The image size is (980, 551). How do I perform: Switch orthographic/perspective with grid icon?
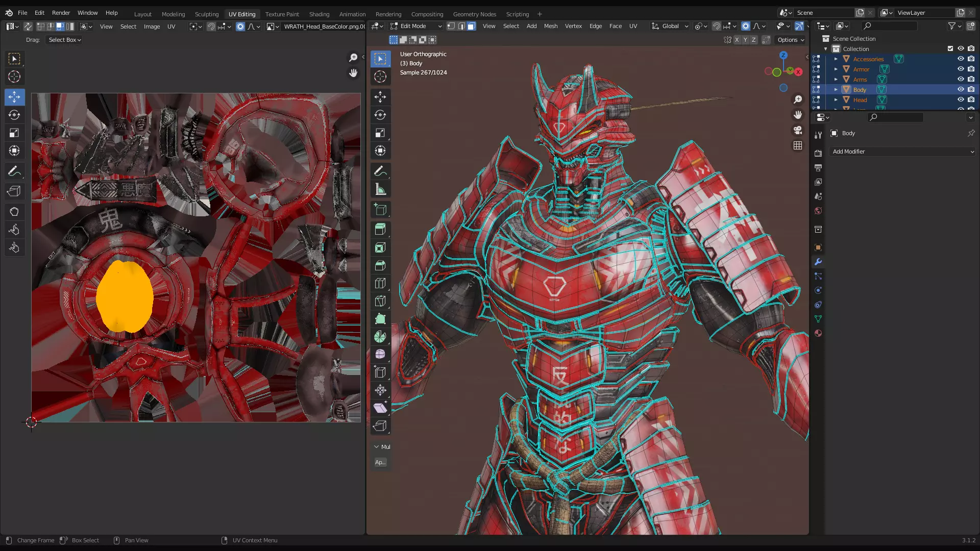click(x=798, y=145)
